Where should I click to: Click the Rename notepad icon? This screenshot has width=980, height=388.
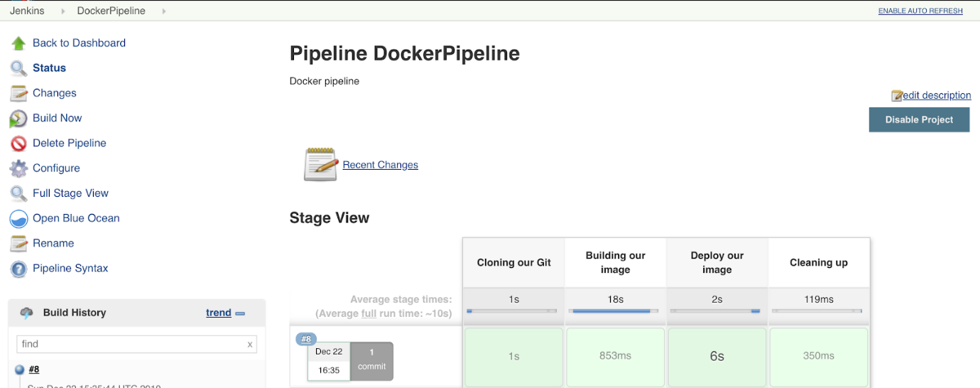tap(18, 244)
